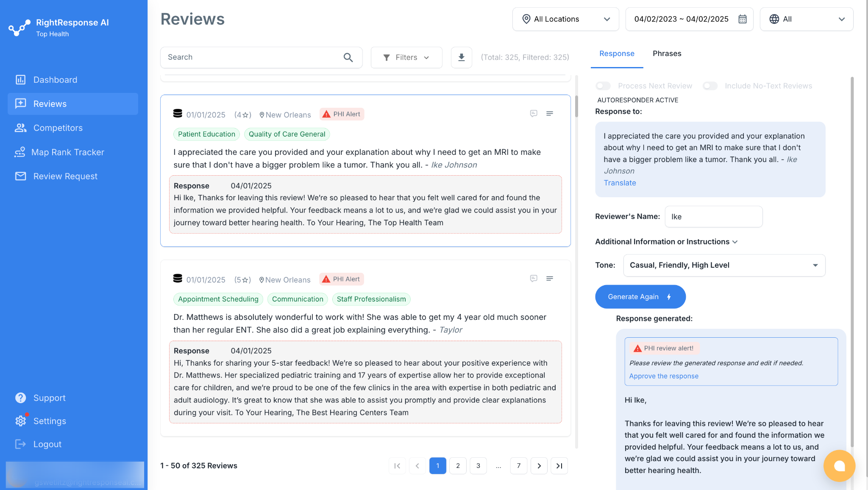Switch to the Phrases tab

pyautogui.click(x=667, y=53)
